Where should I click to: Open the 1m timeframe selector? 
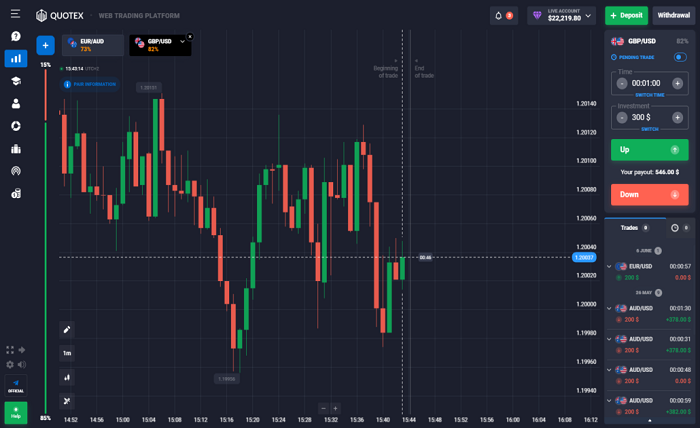pos(67,353)
